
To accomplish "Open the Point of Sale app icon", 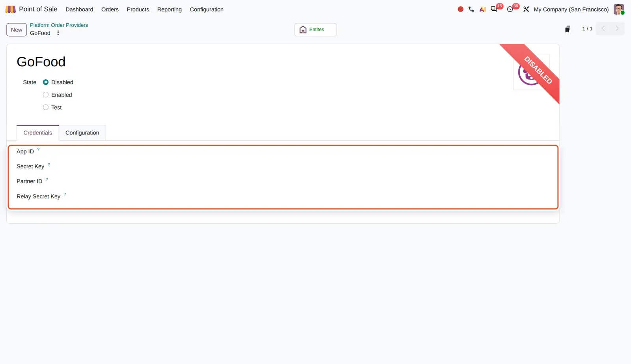I will (x=11, y=9).
